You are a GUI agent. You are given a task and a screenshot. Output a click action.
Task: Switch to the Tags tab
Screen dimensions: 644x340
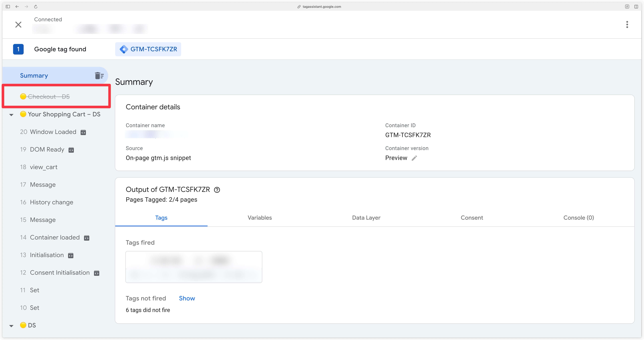click(161, 218)
